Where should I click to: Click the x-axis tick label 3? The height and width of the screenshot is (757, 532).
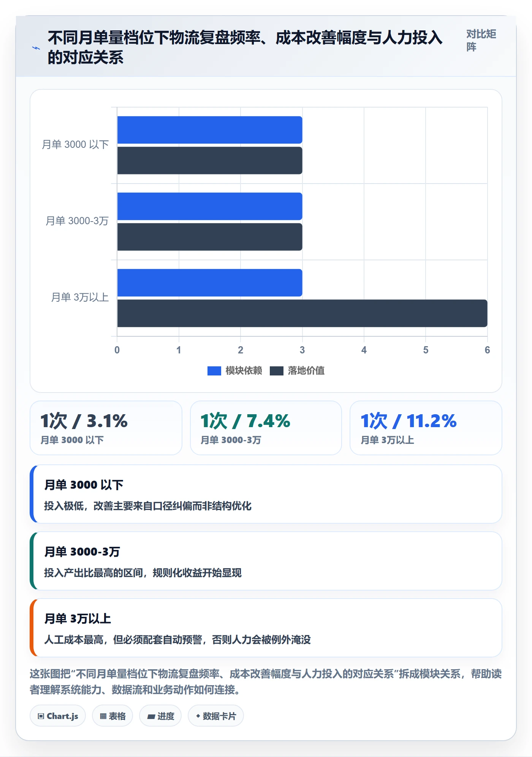[x=302, y=350]
